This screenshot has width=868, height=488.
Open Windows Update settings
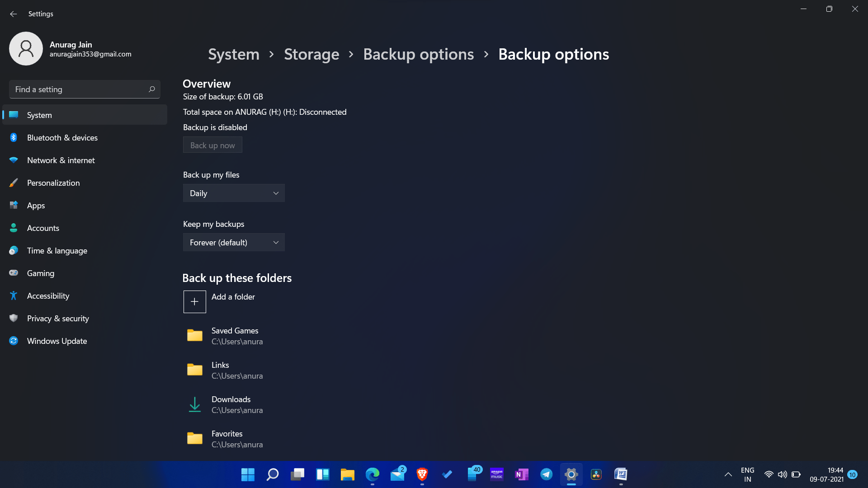click(57, 340)
